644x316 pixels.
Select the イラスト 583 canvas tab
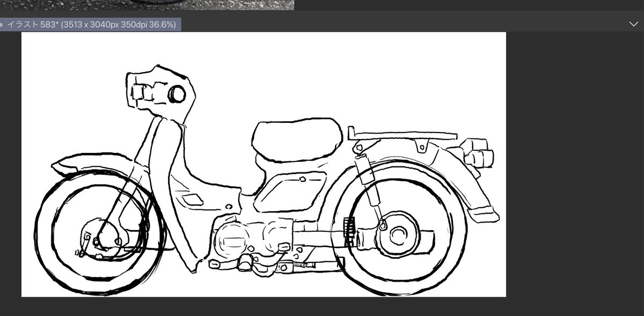[x=90, y=25]
